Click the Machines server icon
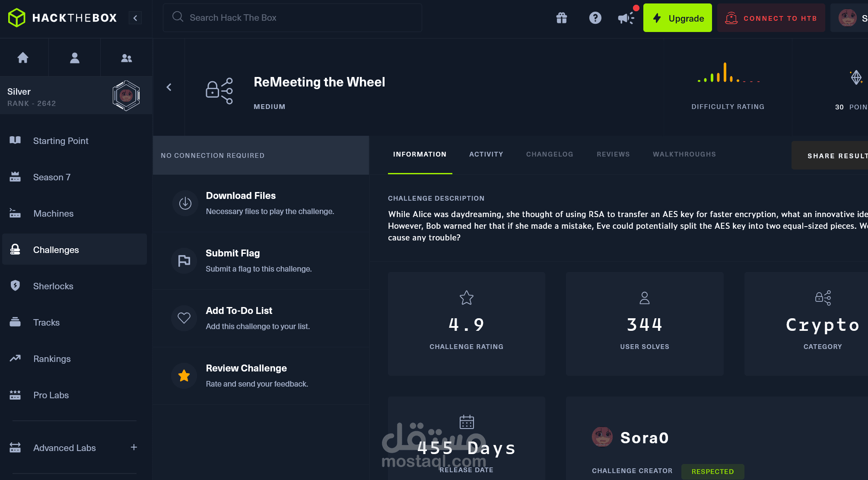Screen dimensions: 868x480 point(15,213)
